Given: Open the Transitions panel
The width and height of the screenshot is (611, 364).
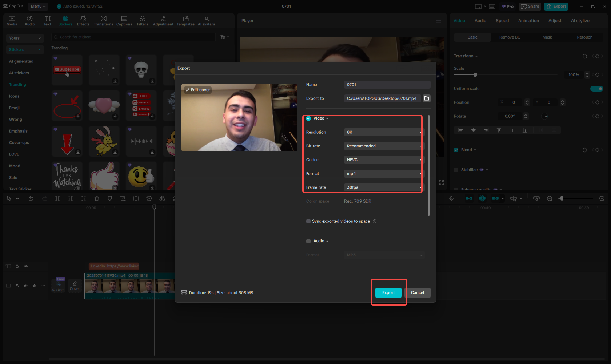Looking at the screenshot, I should 104,21.
